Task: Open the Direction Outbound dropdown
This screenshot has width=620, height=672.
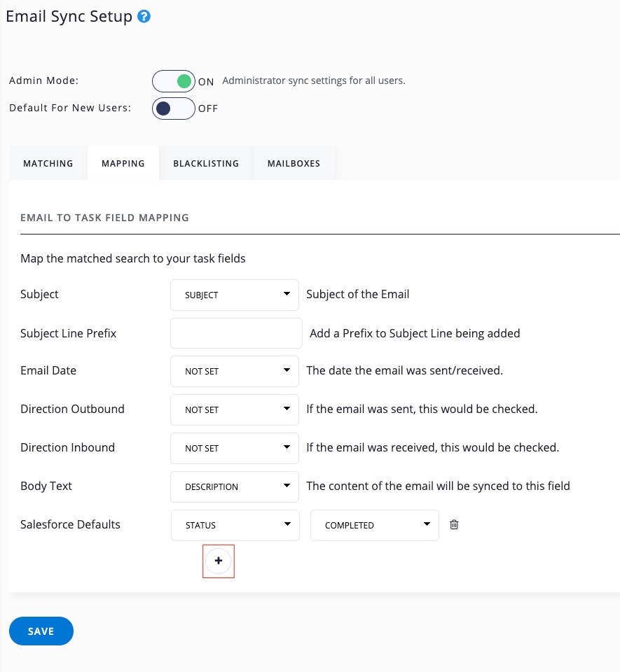Action: (235, 409)
